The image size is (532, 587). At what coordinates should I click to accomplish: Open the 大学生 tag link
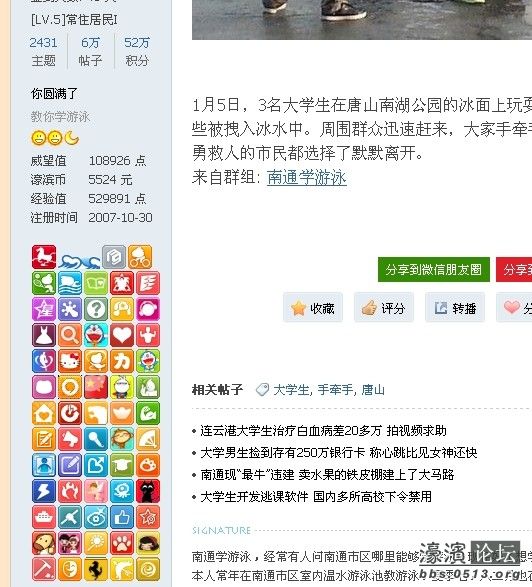(x=291, y=390)
